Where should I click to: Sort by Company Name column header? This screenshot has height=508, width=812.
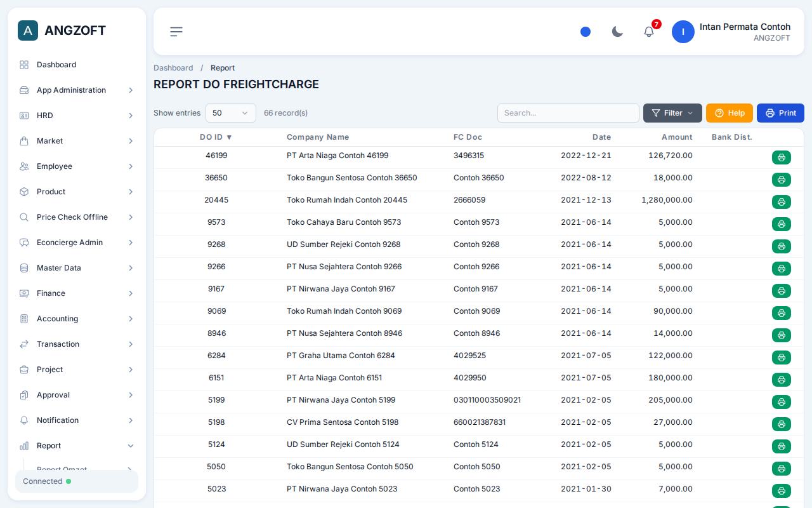[x=318, y=137]
